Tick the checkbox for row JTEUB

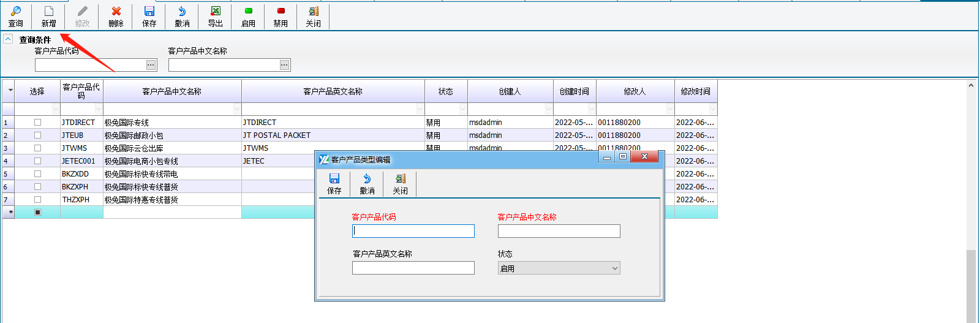pyautogui.click(x=37, y=135)
